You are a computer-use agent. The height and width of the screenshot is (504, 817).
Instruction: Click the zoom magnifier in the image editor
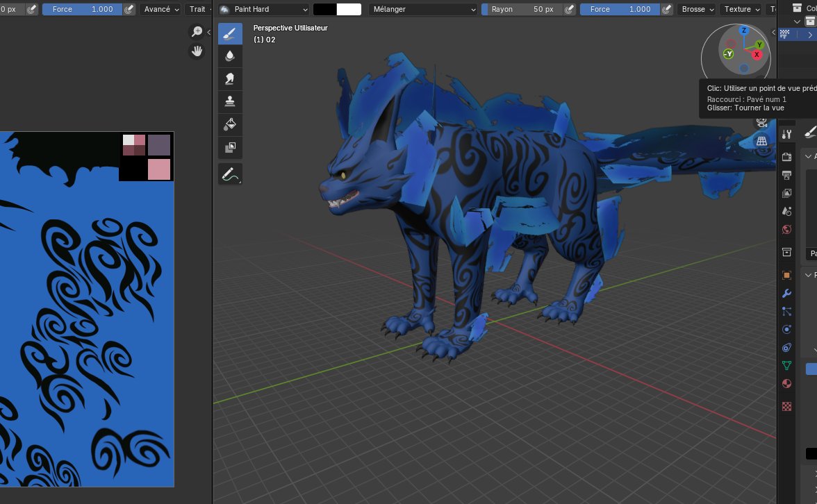(197, 32)
